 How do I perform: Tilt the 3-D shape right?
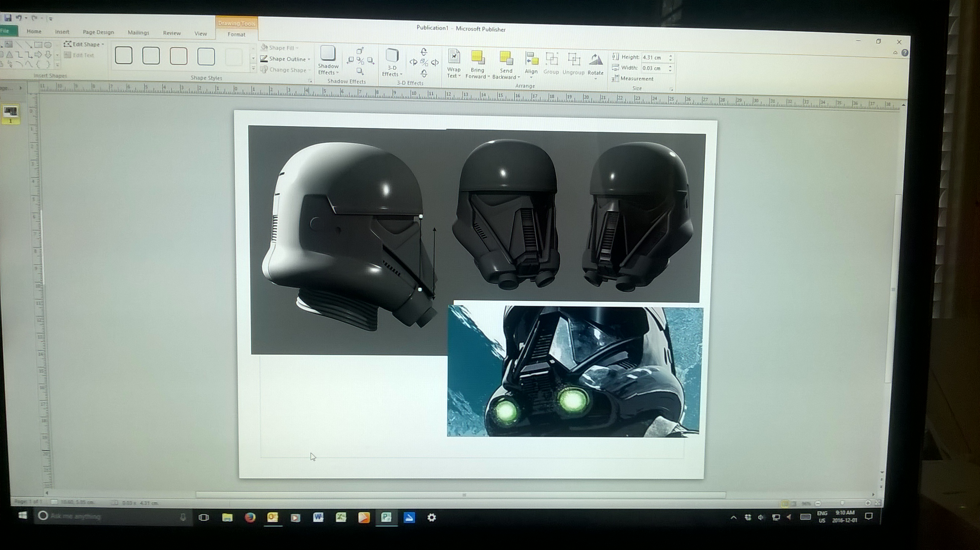(435, 63)
